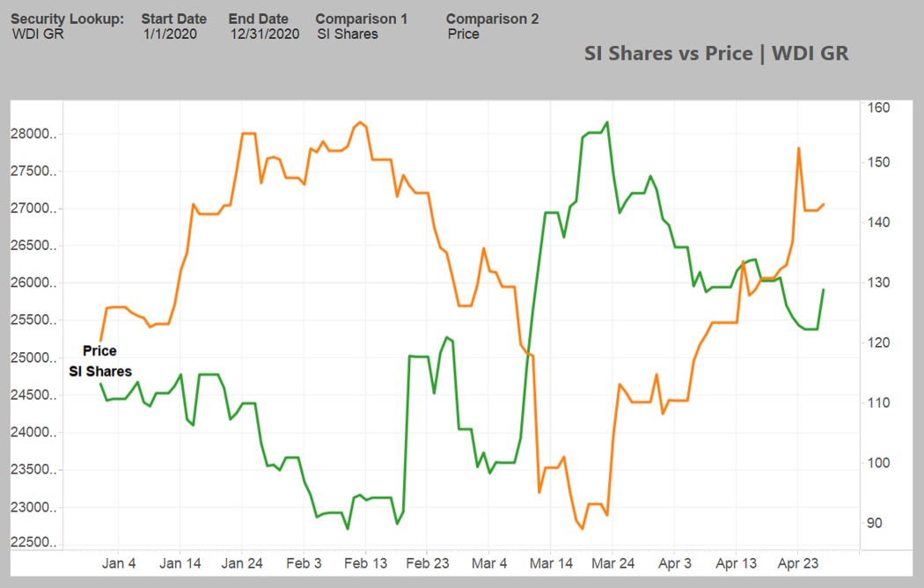Select the Start Date value 1/1/2020
924x588 pixels.
point(170,34)
